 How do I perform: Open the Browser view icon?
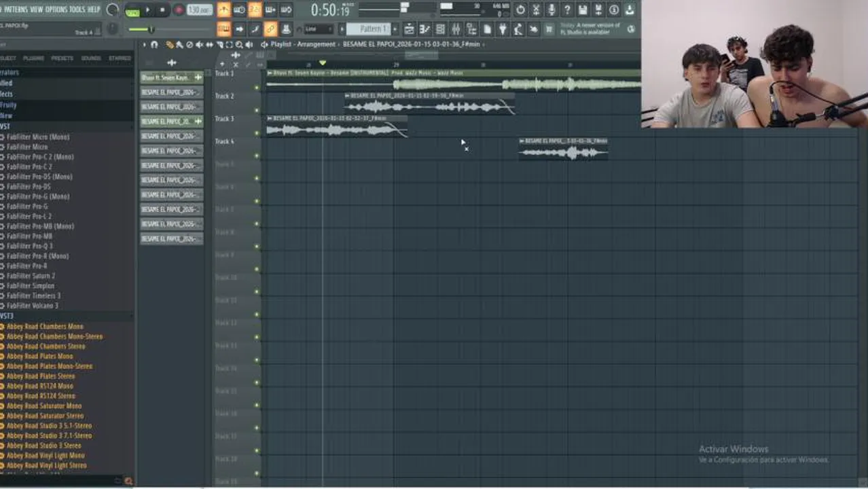[x=471, y=29]
